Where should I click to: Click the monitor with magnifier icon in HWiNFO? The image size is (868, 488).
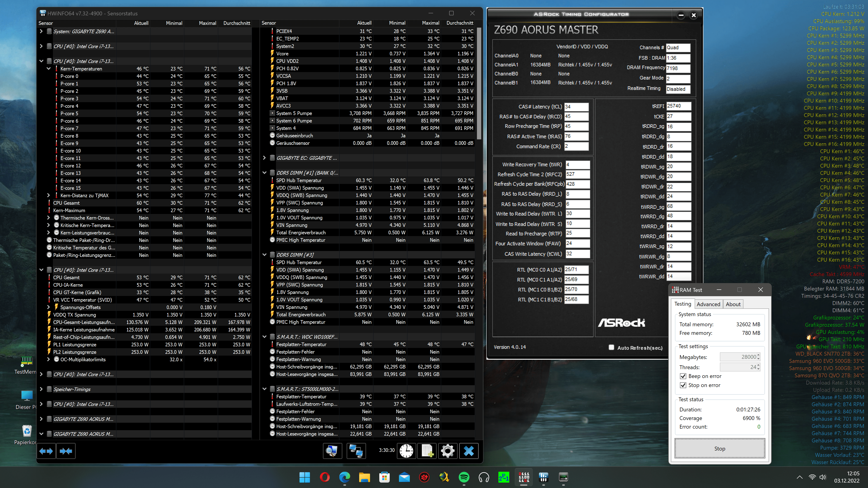coord(332,451)
